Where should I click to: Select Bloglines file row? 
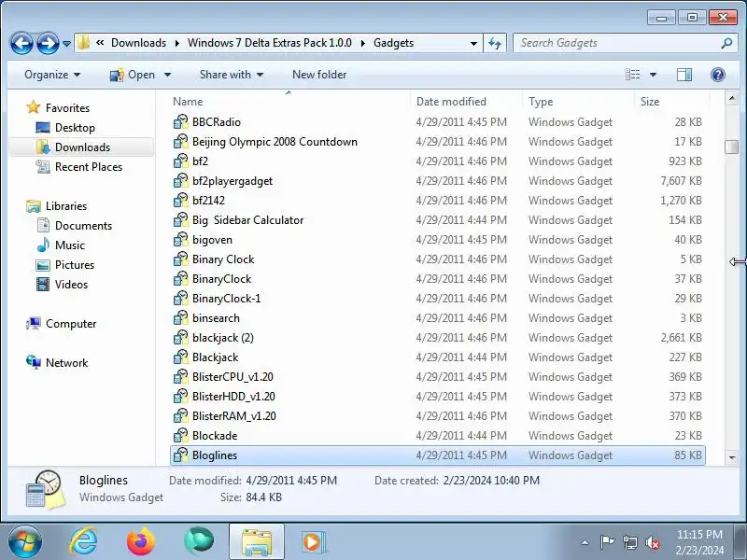437,455
